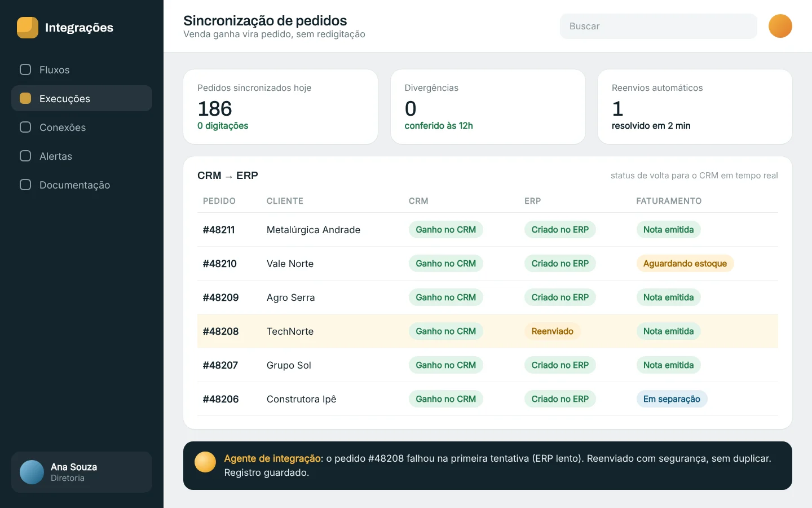Click the Aguardando estoque badge

pos(685,264)
